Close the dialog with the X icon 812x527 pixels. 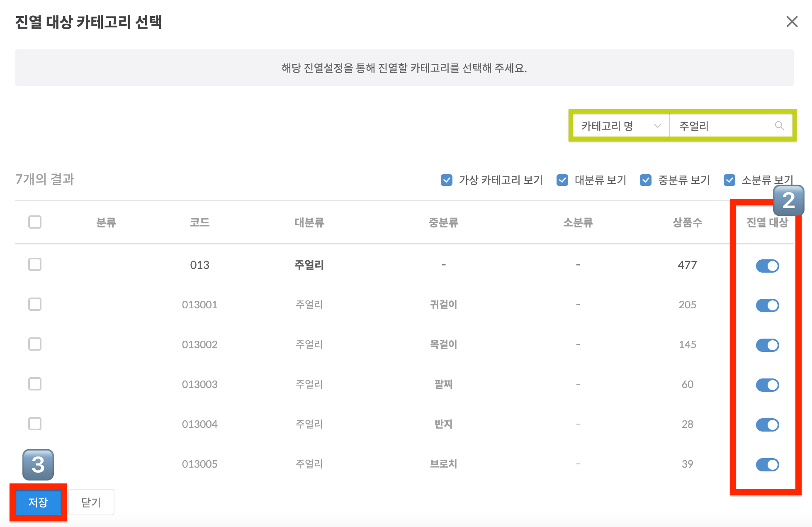(x=792, y=22)
